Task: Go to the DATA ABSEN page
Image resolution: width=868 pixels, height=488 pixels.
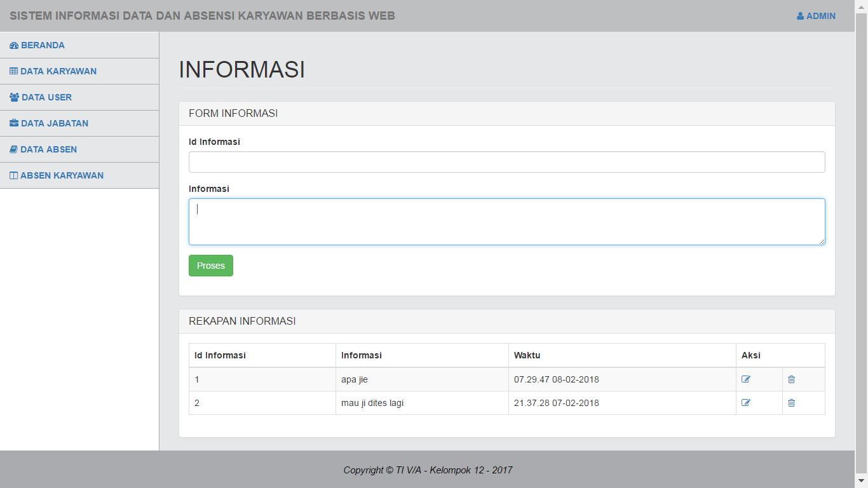Action: tap(49, 149)
